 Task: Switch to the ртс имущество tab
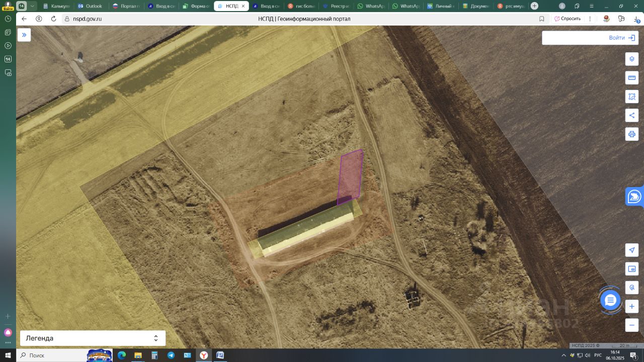(511, 6)
